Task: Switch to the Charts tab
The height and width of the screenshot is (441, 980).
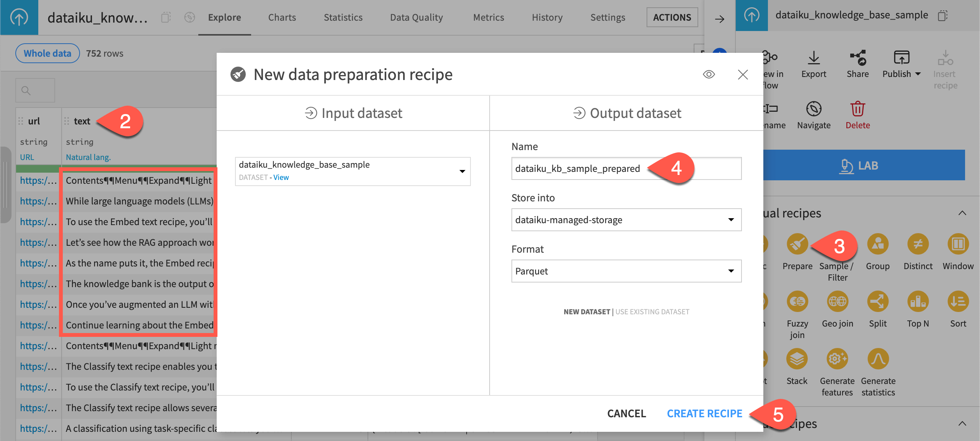Action: tap(282, 17)
